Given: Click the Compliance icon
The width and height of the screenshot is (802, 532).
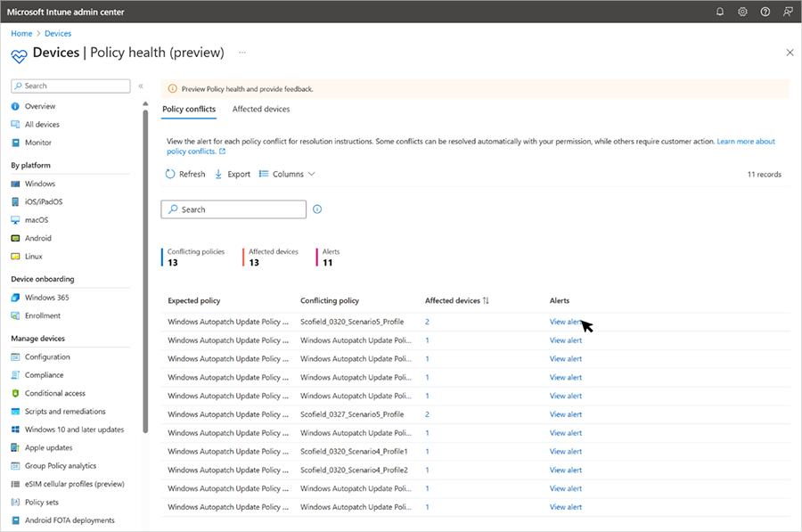Looking at the screenshot, I should point(15,375).
